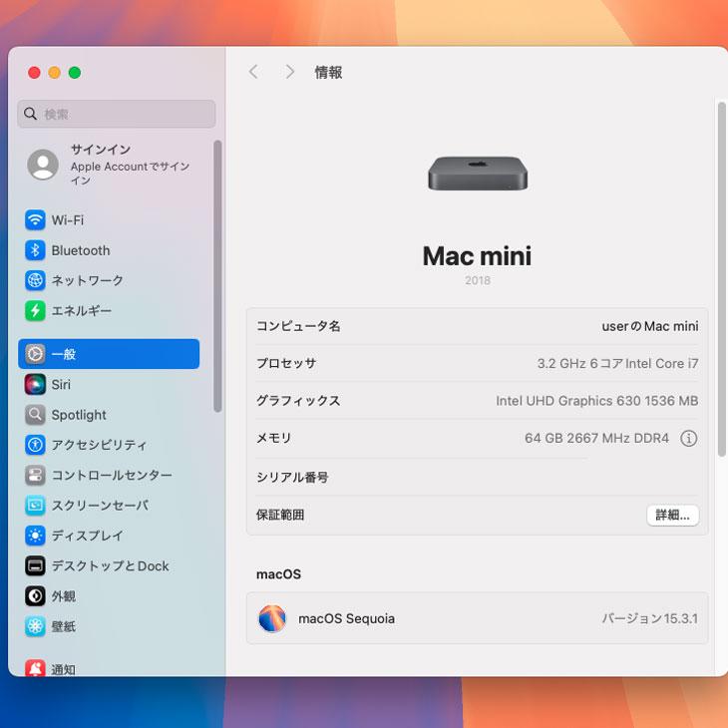The image size is (728, 728).
Task: Click the 通知 sidebar label
Action: [64, 669]
